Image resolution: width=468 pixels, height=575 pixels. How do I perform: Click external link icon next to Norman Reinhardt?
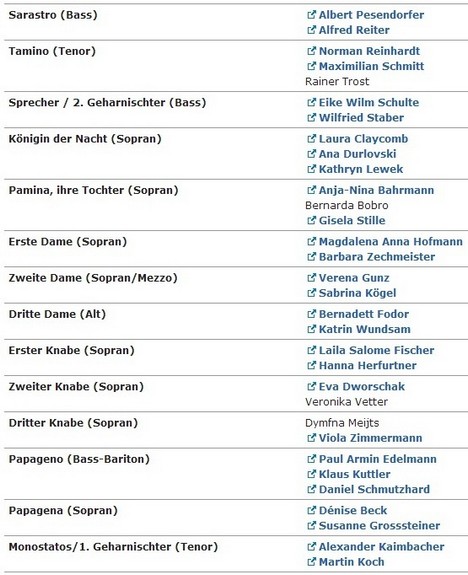tap(311, 51)
